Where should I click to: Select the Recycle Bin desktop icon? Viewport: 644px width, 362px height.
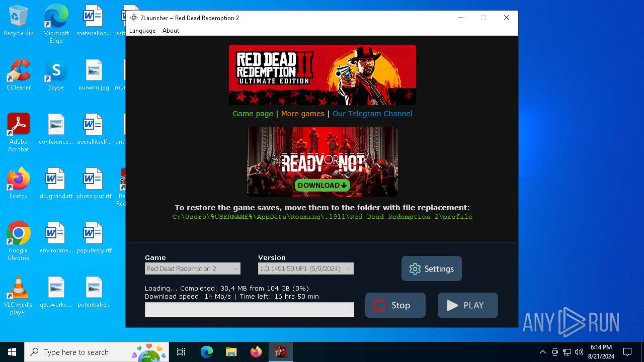(x=19, y=21)
